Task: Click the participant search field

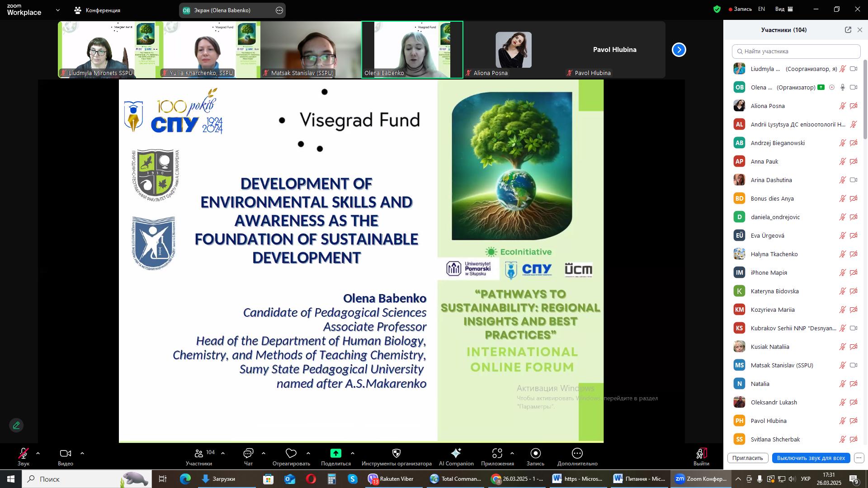Action: point(796,51)
